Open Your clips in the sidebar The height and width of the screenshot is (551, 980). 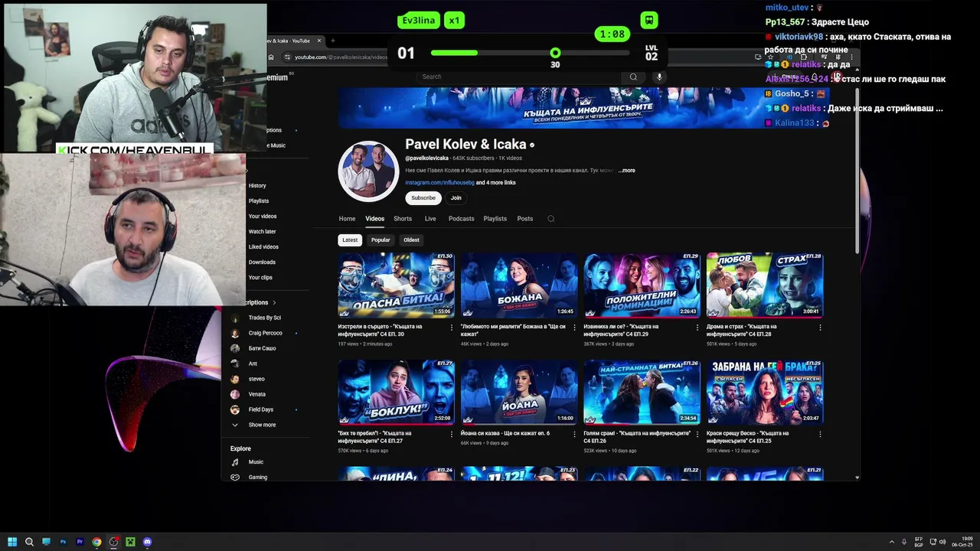(260, 278)
